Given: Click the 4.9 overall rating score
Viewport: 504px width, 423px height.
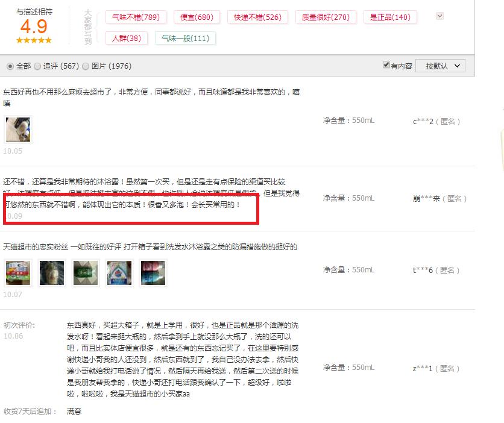Looking at the screenshot, I should (34, 27).
